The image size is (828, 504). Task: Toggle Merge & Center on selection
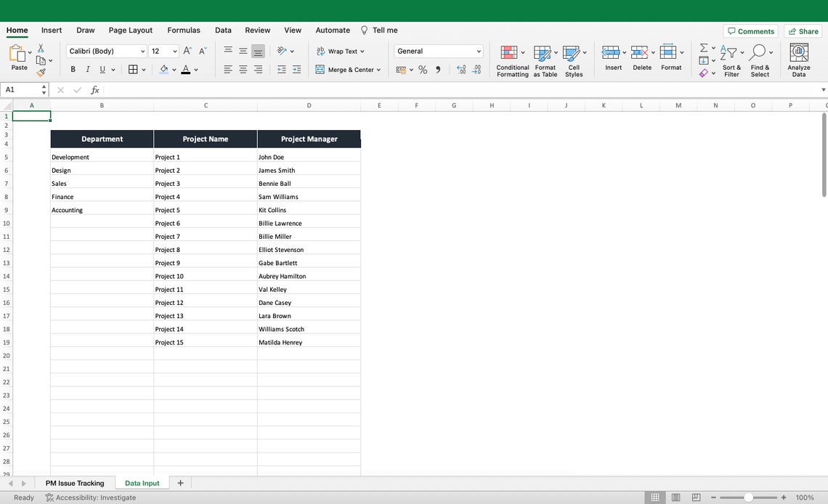[x=346, y=69]
